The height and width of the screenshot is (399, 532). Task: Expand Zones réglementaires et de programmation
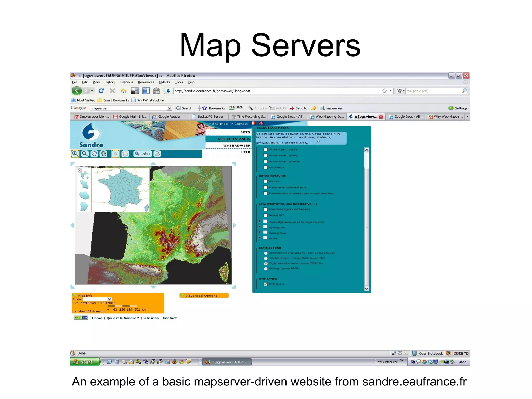[x=259, y=221]
